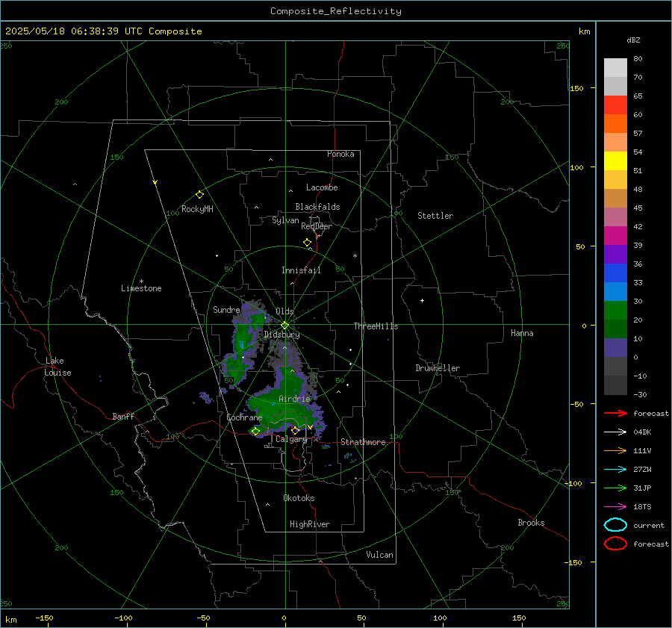The height and width of the screenshot is (628, 672).
Task: Click the purple swatch above 36 dBZ
Action: [615, 254]
